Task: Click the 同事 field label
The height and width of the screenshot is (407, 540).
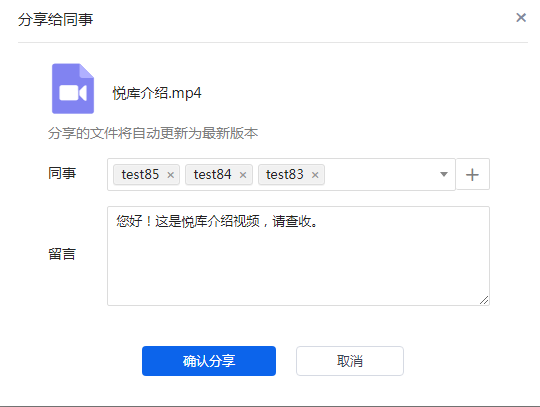Action: [x=62, y=173]
